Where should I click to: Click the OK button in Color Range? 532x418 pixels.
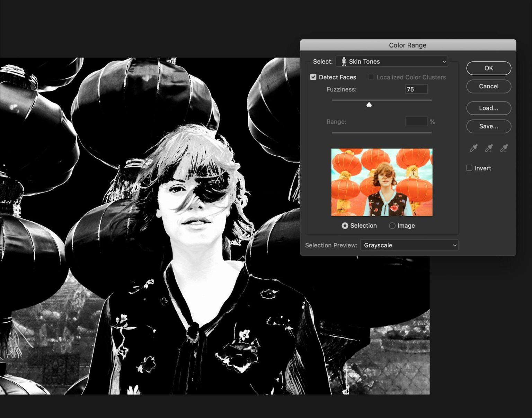coord(488,68)
